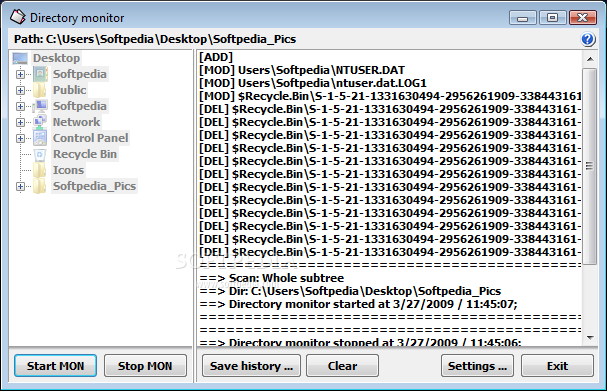Click the log vertical scrollbar thumb
Screen dimensions: 607x391
tap(590, 166)
